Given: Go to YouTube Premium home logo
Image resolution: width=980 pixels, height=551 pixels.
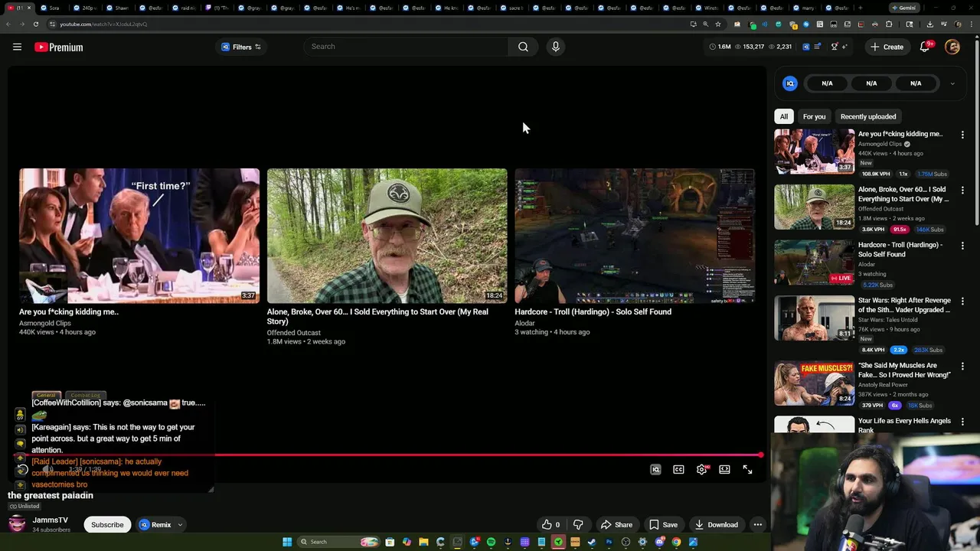Looking at the screenshot, I should pos(58,47).
